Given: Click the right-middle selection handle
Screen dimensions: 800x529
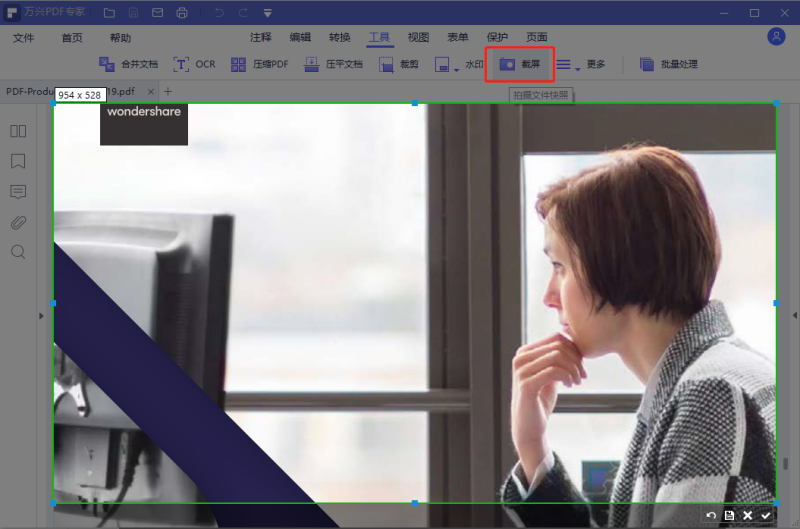Looking at the screenshot, I should (776, 303).
